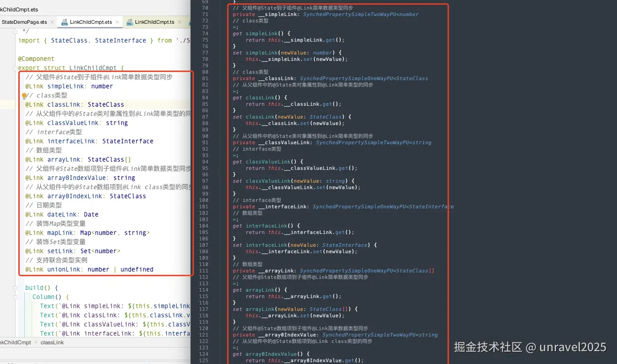Click private __classLink OneWayPU declaration
The height and width of the screenshot is (364, 617).
click(330, 78)
